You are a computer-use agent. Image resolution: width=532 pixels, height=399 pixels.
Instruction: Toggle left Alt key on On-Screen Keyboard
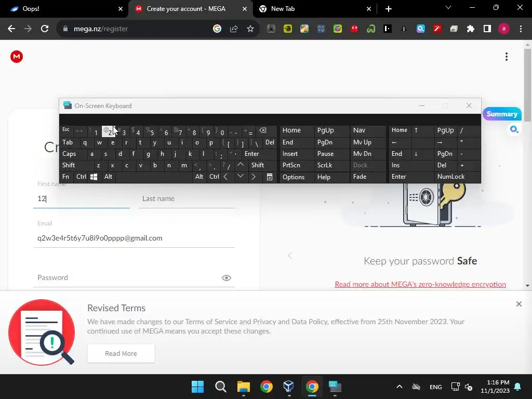pyautogui.click(x=108, y=177)
